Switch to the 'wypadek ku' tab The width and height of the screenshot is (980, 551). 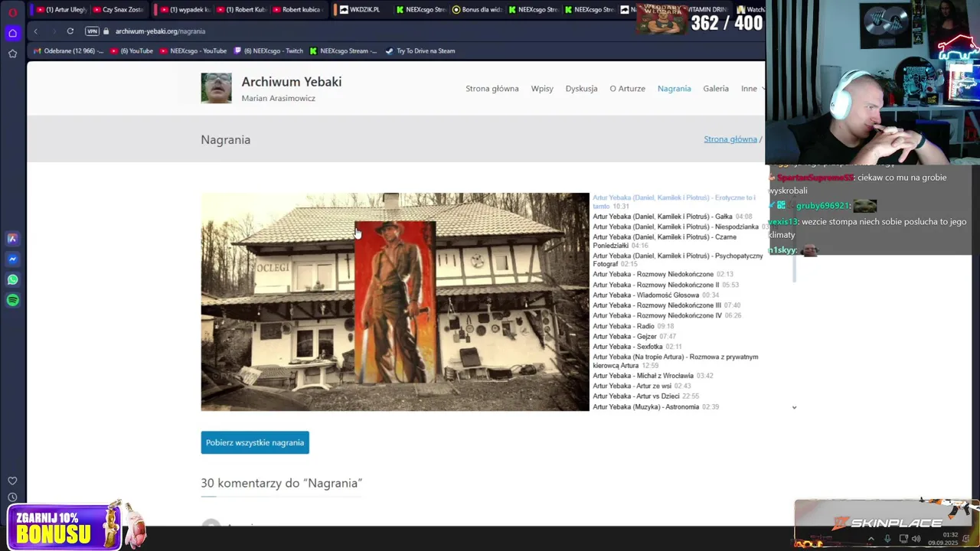pos(184,10)
